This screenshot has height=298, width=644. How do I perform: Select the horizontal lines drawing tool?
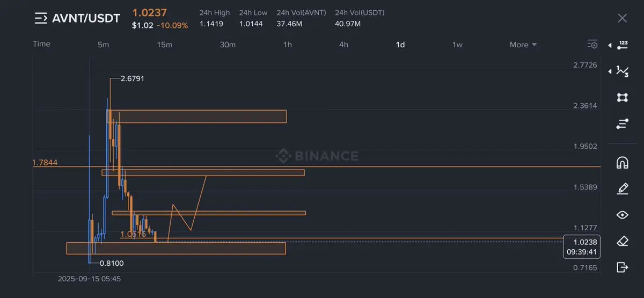[623, 124]
